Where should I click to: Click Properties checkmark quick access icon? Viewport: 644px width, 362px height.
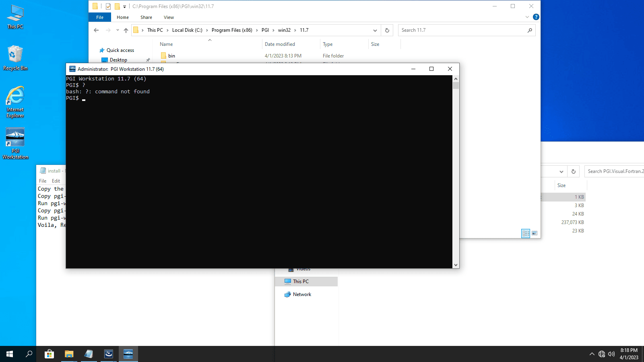pyautogui.click(x=108, y=6)
